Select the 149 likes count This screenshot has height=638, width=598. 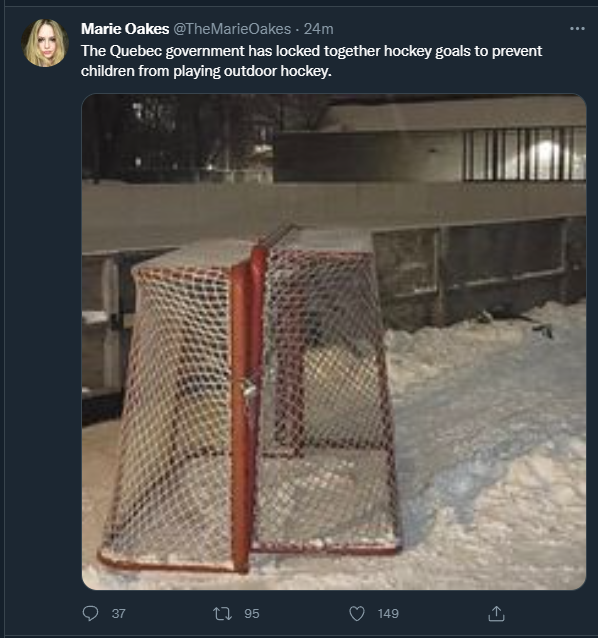388,614
